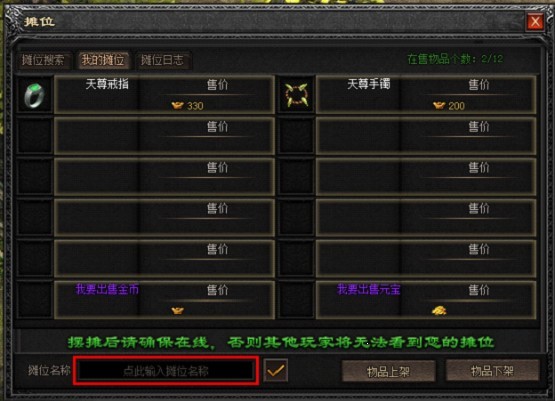Image resolution: width=555 pixels, height=401 pixels.
Task: Select the 天尊手镯 bracelet item icon
Action: (296, 95)
